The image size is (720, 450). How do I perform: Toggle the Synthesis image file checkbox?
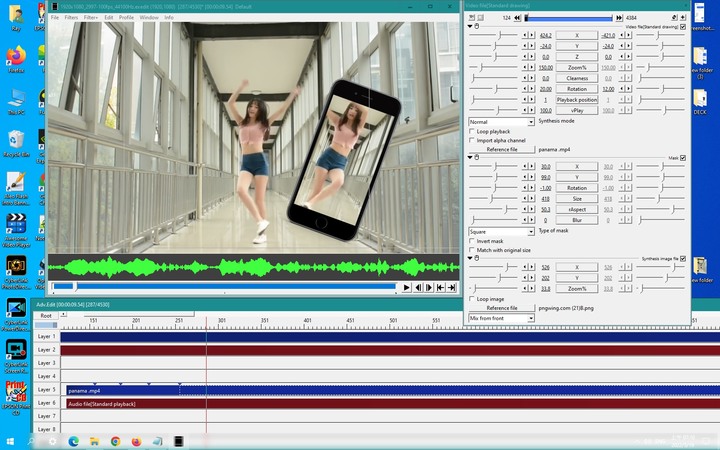pyautogui.click(x=683, y=259)
